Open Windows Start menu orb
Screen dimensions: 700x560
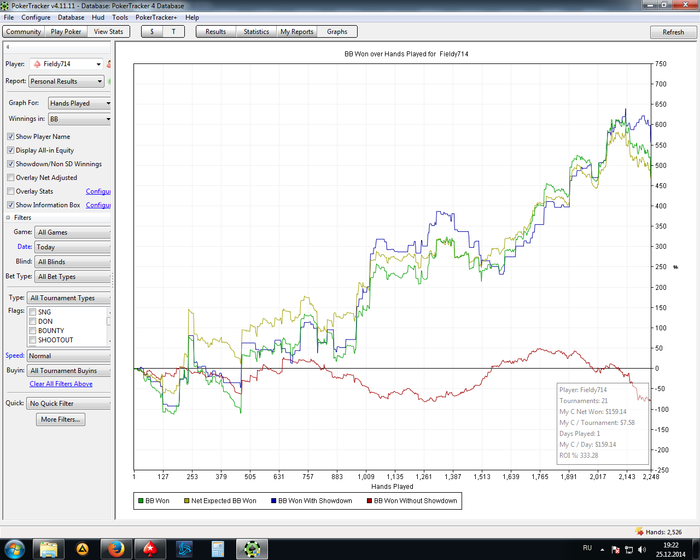(x=13, y=549)
